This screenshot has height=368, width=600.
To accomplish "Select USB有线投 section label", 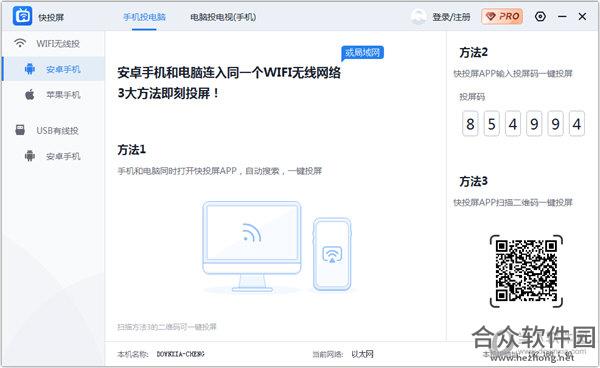I will pos(57,130).
